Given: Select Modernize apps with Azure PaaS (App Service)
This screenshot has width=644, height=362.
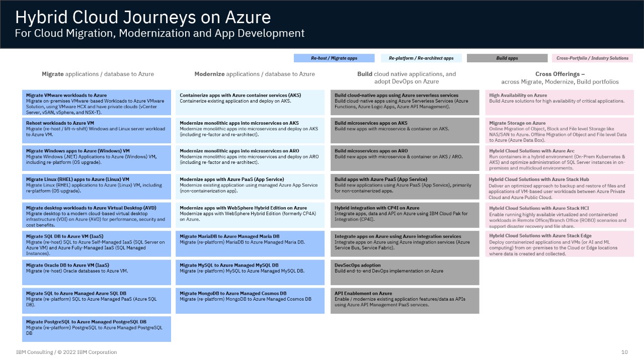Looking at the screenshot, I should [250, 187].
